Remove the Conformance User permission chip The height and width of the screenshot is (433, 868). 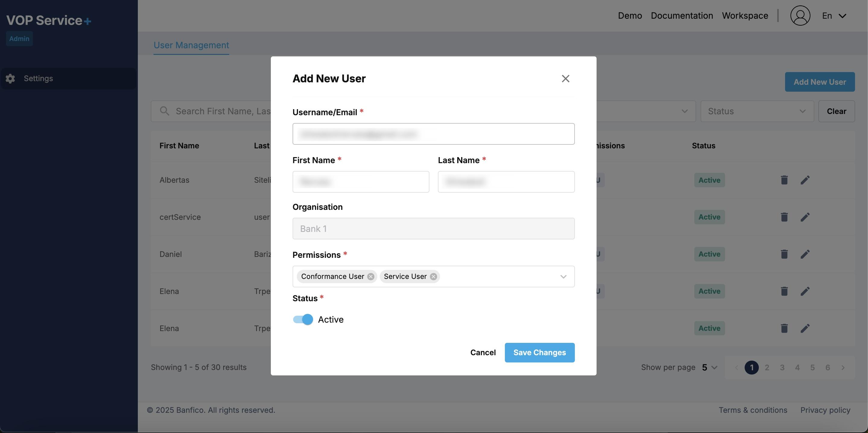point(371,276)
